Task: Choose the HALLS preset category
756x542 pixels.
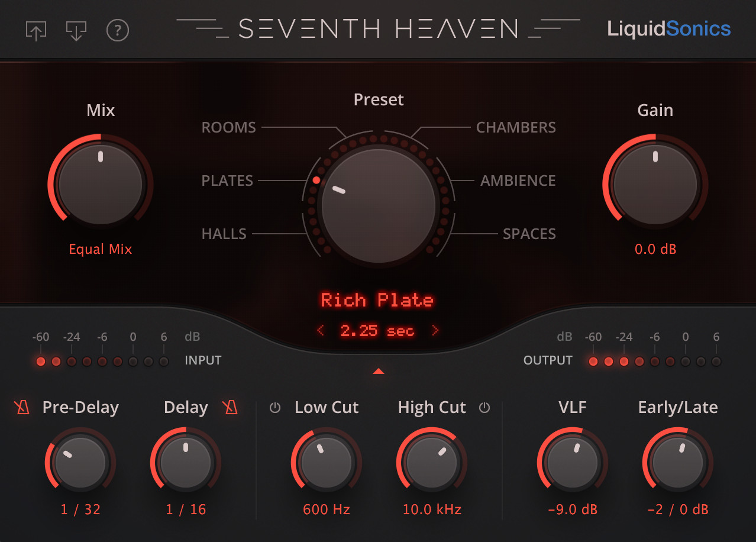Action: point(224,234)
